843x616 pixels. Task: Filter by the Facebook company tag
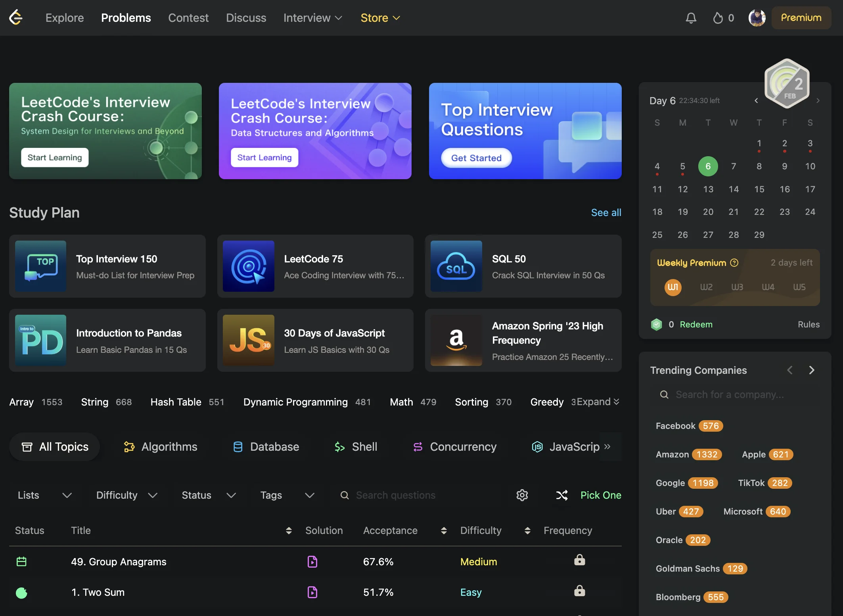point(689,426)
